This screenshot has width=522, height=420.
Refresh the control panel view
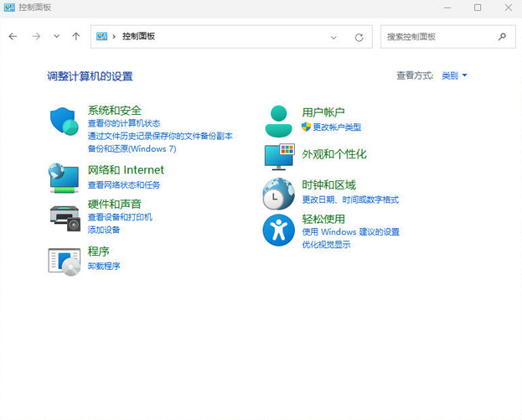pyautogui.click(x=359, y=37)
